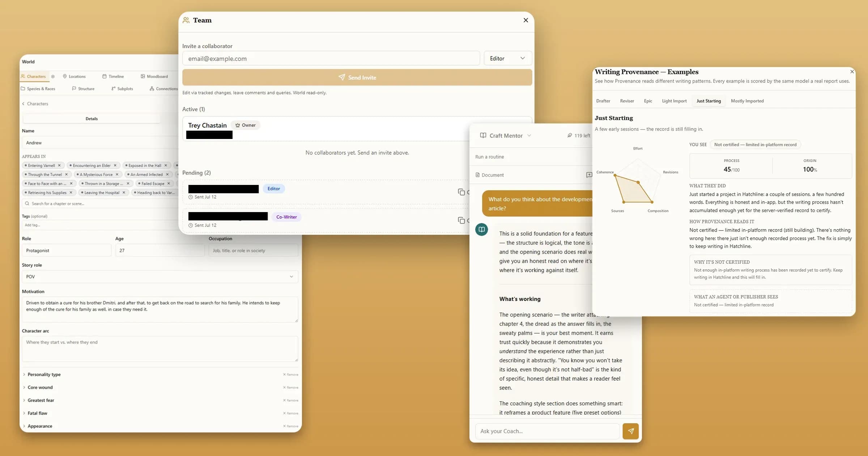Screen dimensions: 868x456
Task: Click the quill icon next to 119 left
Action: [x=570, y=135]
